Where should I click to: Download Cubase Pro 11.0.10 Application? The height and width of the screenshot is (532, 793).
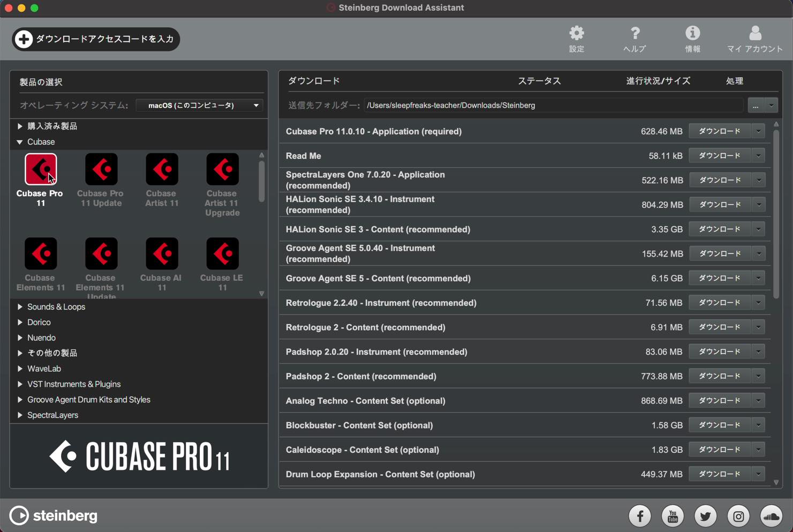720,131
